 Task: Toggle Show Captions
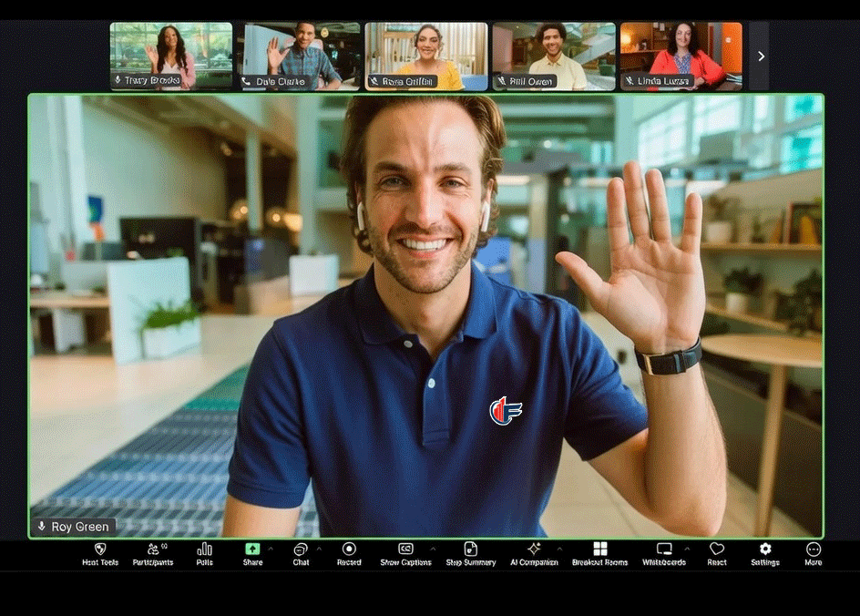(405, 554)
